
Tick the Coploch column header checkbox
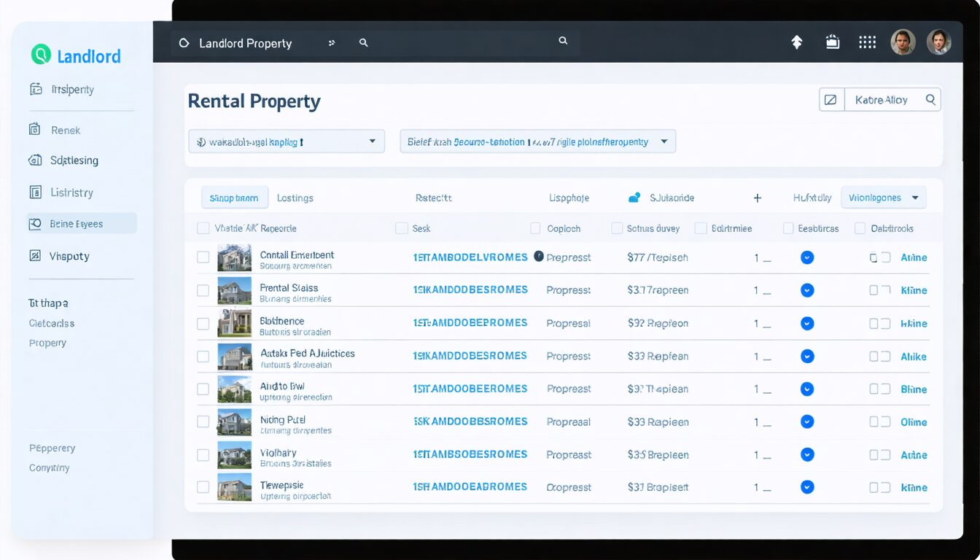(x=536, y=228)
